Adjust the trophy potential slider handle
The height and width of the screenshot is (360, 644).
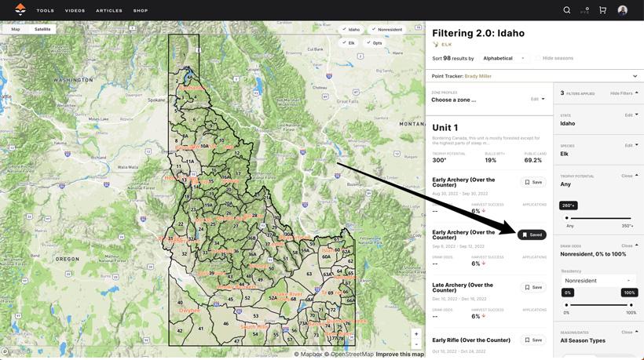point(567,218)
